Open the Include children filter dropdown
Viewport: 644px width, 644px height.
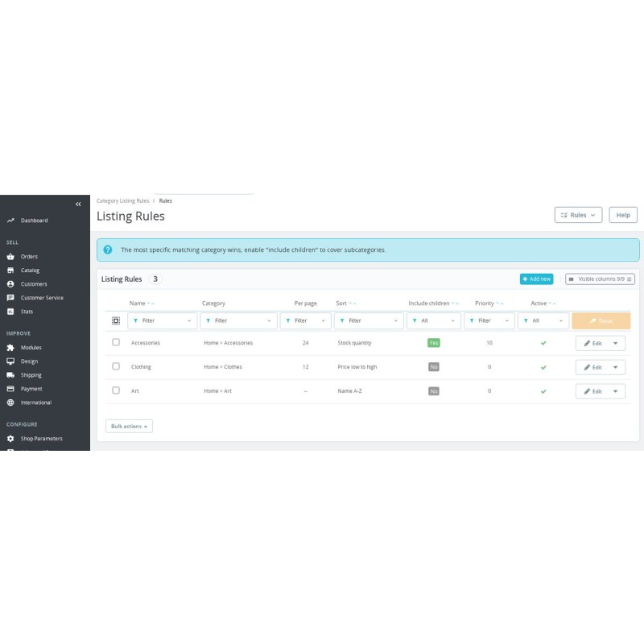point(434,320)
